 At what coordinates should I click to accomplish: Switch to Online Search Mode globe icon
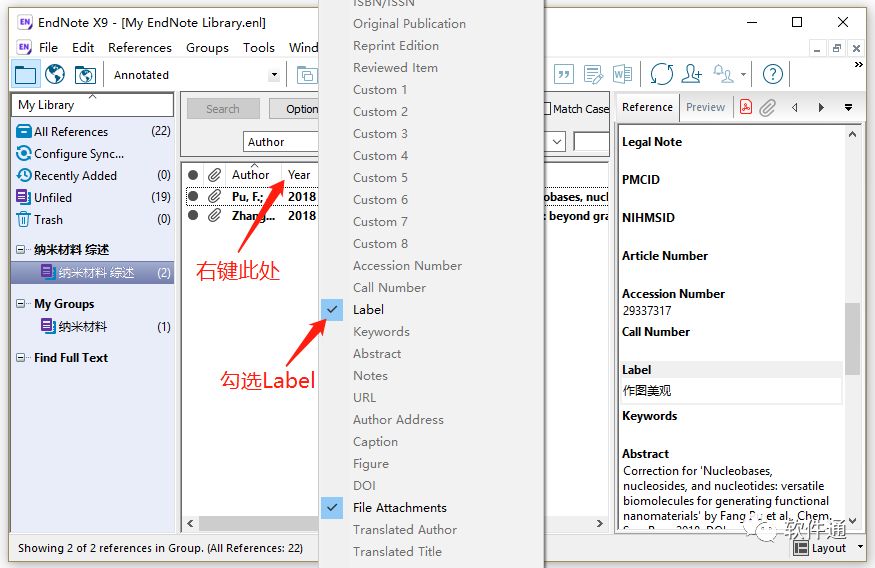pos(55,74)
